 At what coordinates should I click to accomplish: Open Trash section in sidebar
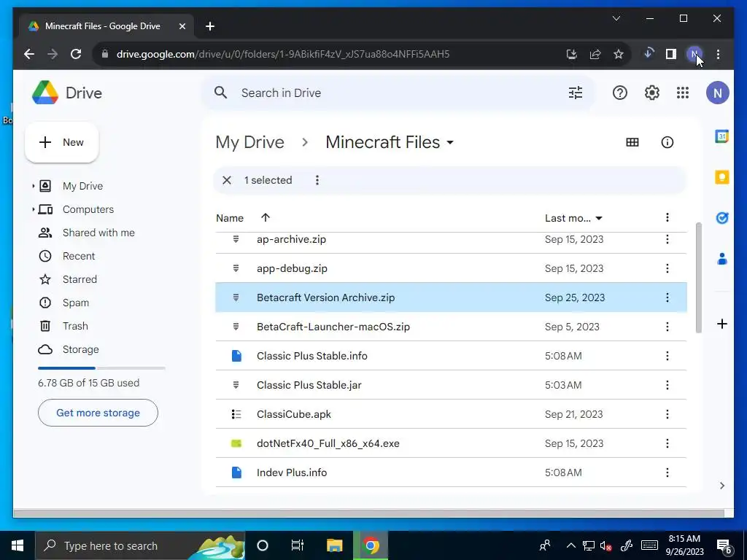(75, 326)
